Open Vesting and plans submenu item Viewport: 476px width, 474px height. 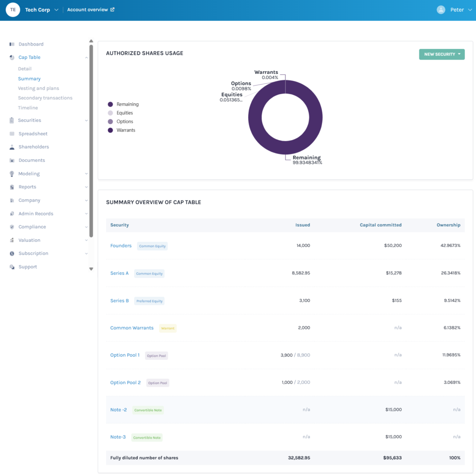[39, 88]
